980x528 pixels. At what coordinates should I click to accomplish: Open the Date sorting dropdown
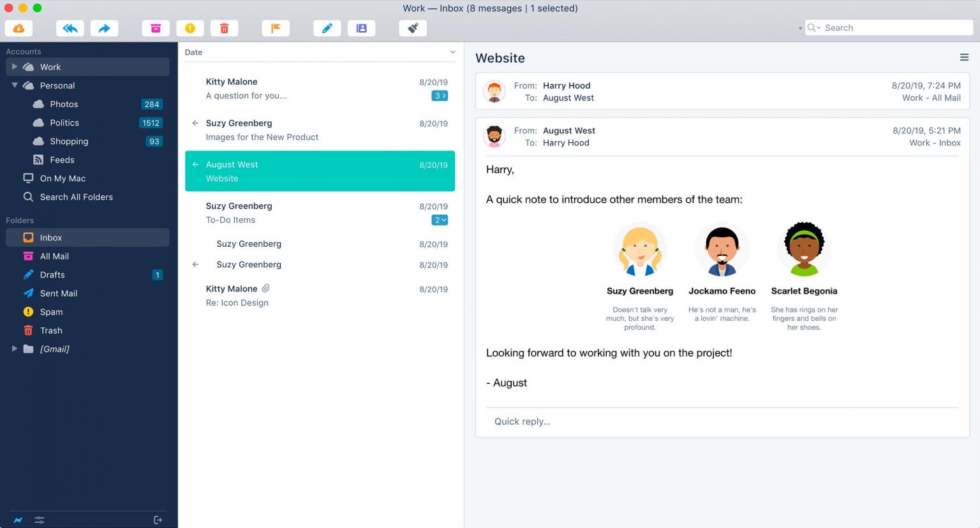coord(452,52)
